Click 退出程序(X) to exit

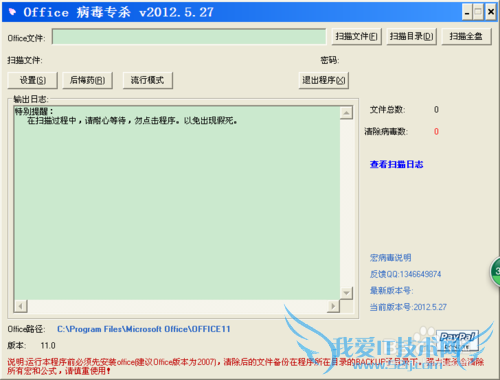(324, 80)
